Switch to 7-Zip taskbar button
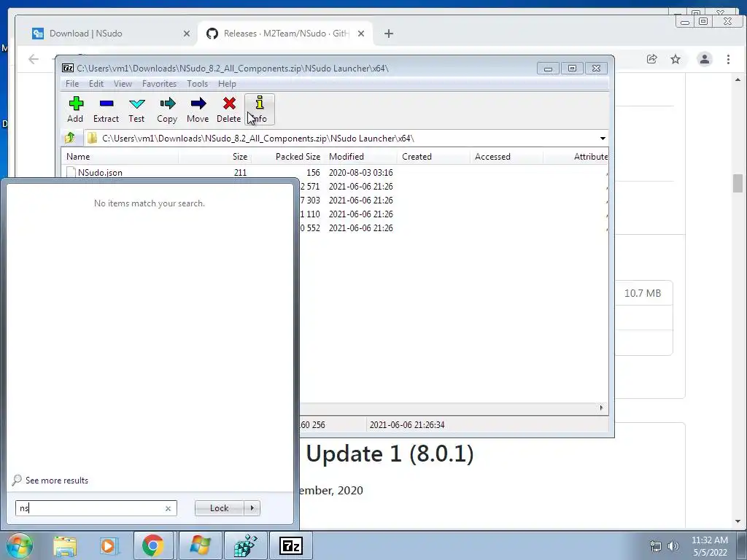This screenshot has height=560, width=747. click(x=291, y=545)
